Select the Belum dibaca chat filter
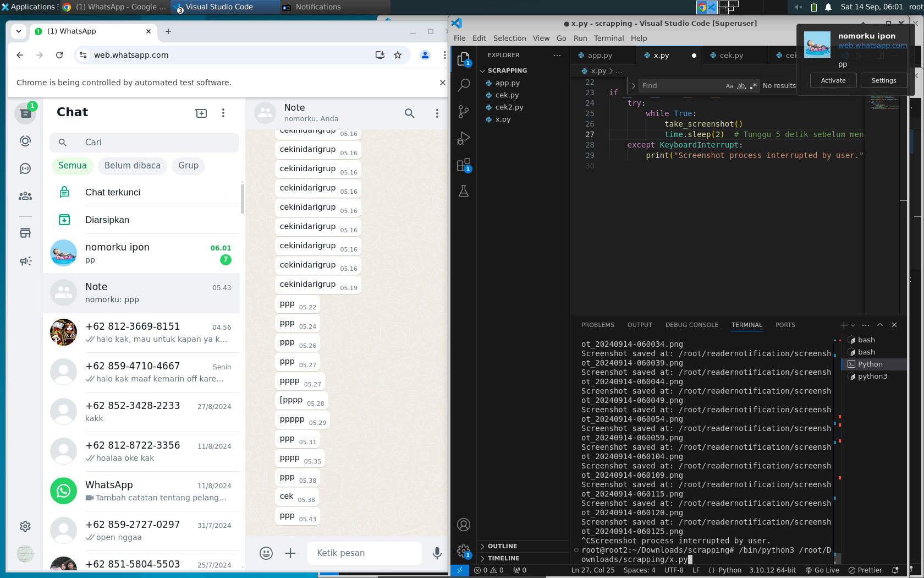 [133, 166]
